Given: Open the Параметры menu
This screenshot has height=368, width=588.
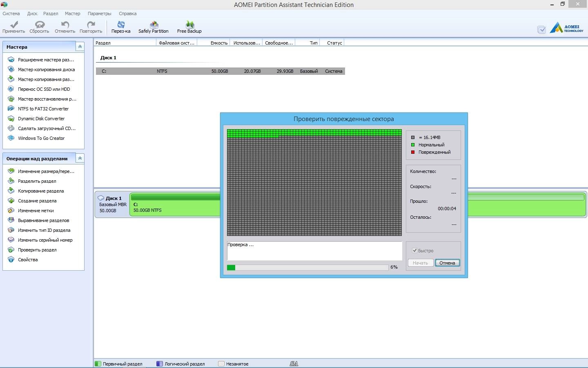Looking at the screenshot, I should click(x=99, y=13).
